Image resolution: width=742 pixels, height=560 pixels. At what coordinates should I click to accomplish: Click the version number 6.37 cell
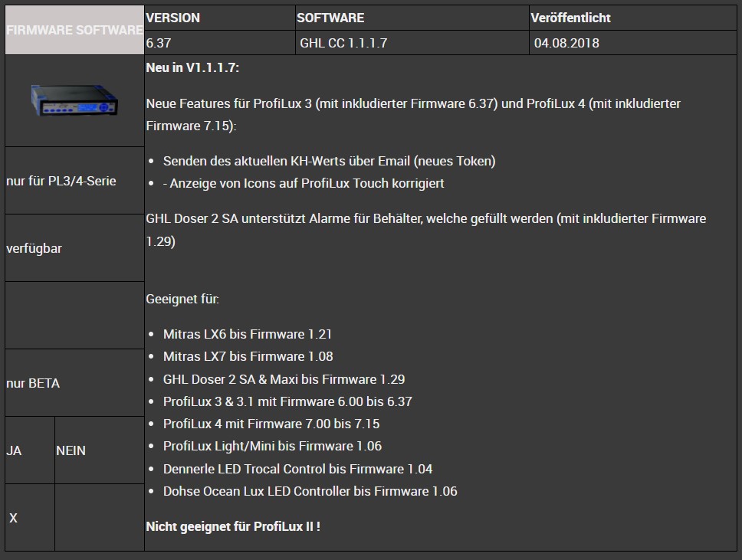click(x=159, y=43)
